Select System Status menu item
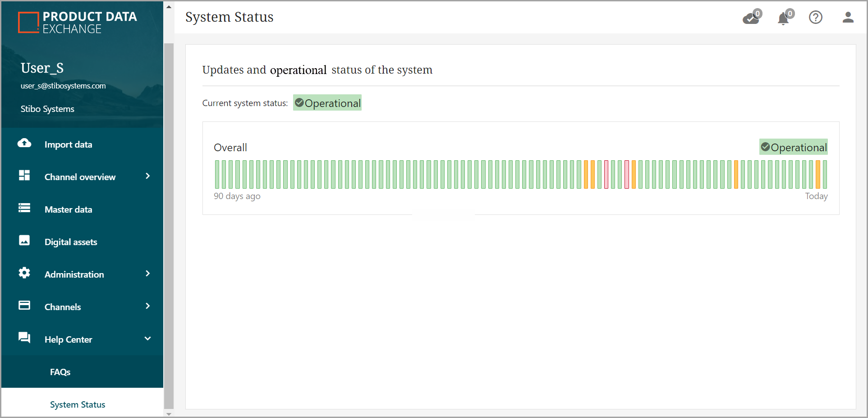The height and width of the screenshot is (418, 868). pos(78,404)
